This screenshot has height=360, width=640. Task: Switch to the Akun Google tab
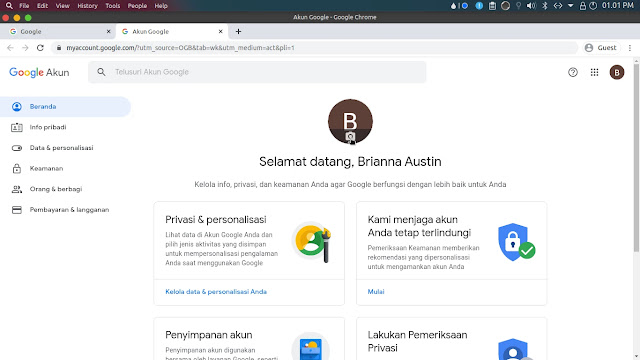(x=172, y=31)
